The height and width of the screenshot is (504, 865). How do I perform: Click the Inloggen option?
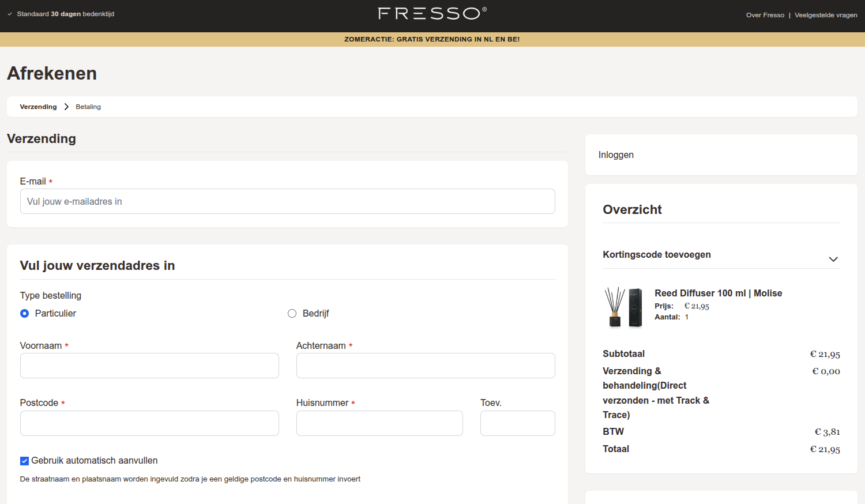[x=616, y=155]
